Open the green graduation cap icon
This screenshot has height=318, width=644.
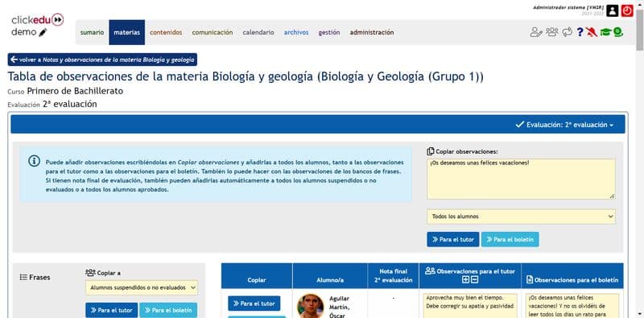(x=605, y=32)
